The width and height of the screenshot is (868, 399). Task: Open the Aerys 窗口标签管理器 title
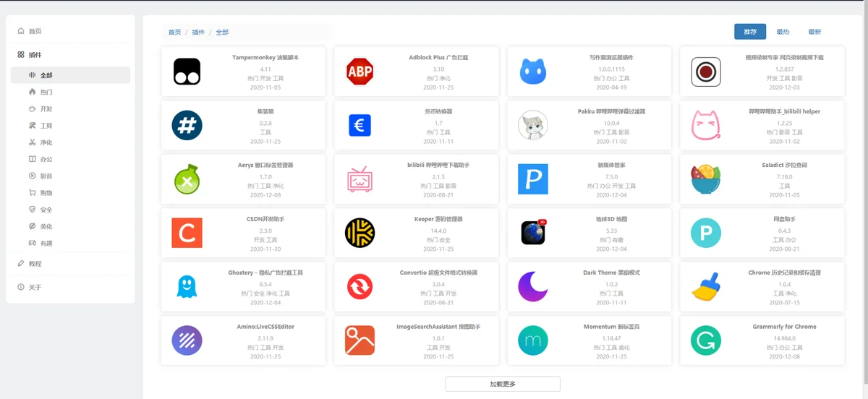click(265, 165)
